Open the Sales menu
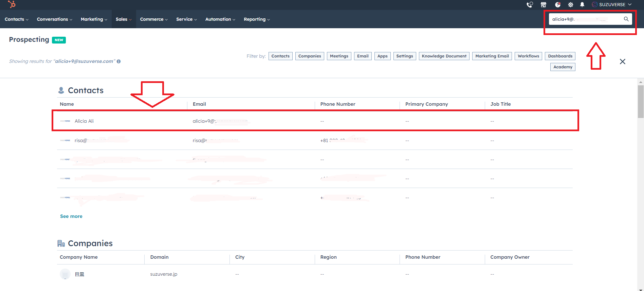The image size is (644, 291). (124, 19)
